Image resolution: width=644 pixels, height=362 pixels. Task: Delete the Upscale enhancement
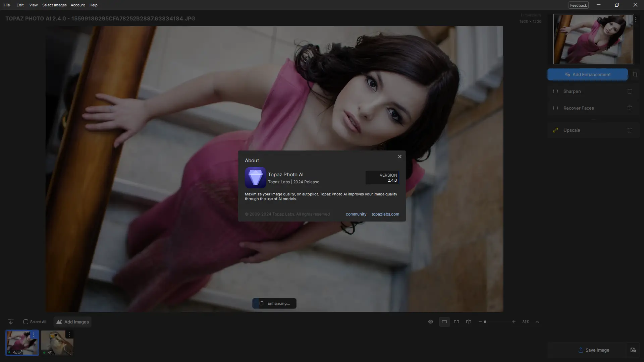629,130
